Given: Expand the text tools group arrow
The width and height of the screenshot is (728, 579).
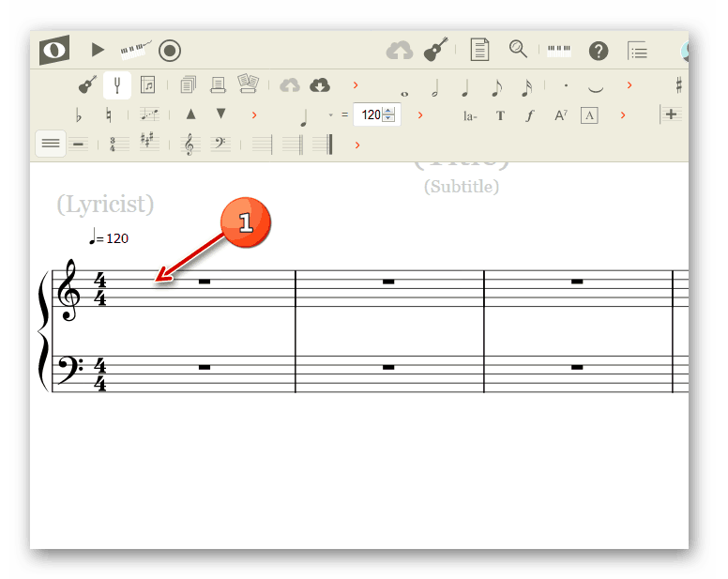Looking at the screenshot, I should tap(623, 115).
